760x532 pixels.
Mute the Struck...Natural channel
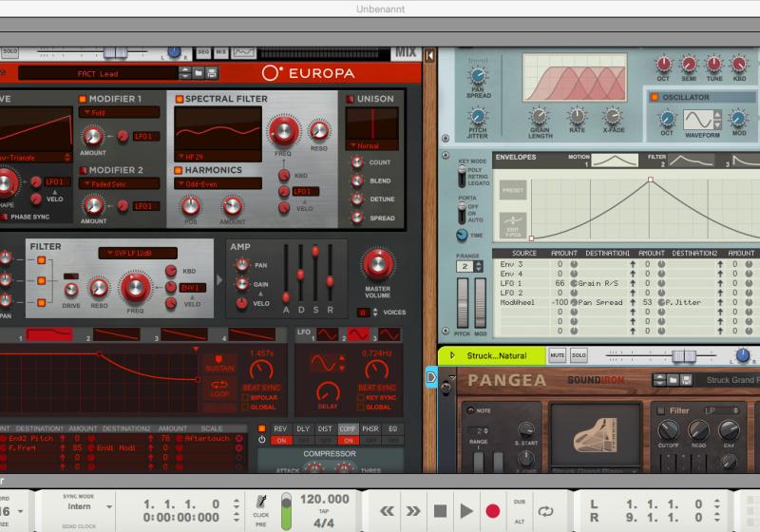(x=557, y=355)
